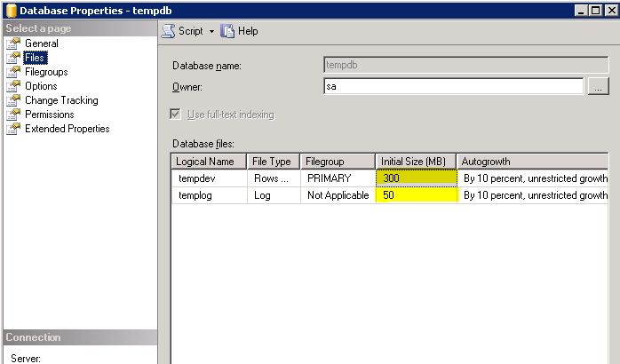Screen dimensions: 620x364
Task: Click the Connection section header
Action: pyautogui.click(x=80, y=337)
